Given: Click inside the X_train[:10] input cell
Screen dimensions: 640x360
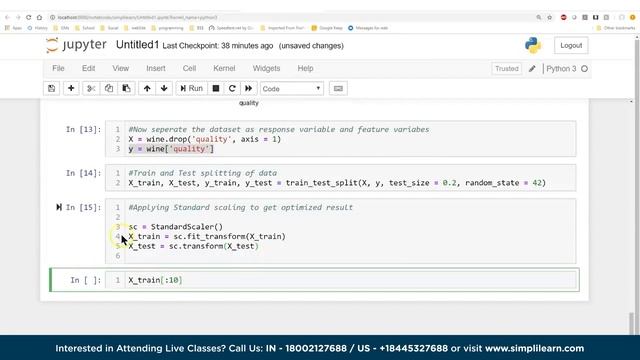Looking at the screenshot, I should (x=350, y=280).
